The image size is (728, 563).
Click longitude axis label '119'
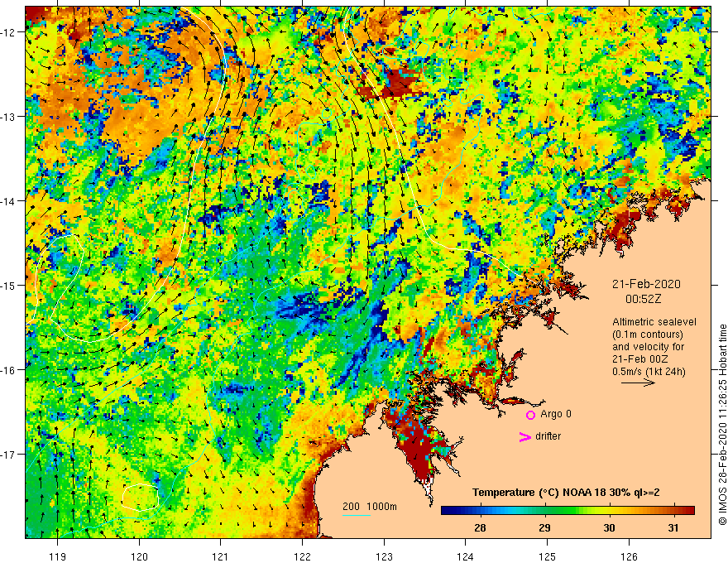click(x=58, y=556)
